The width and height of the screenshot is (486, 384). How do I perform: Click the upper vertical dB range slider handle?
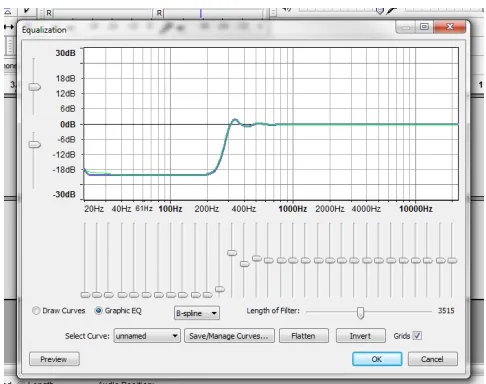(34, 87)
